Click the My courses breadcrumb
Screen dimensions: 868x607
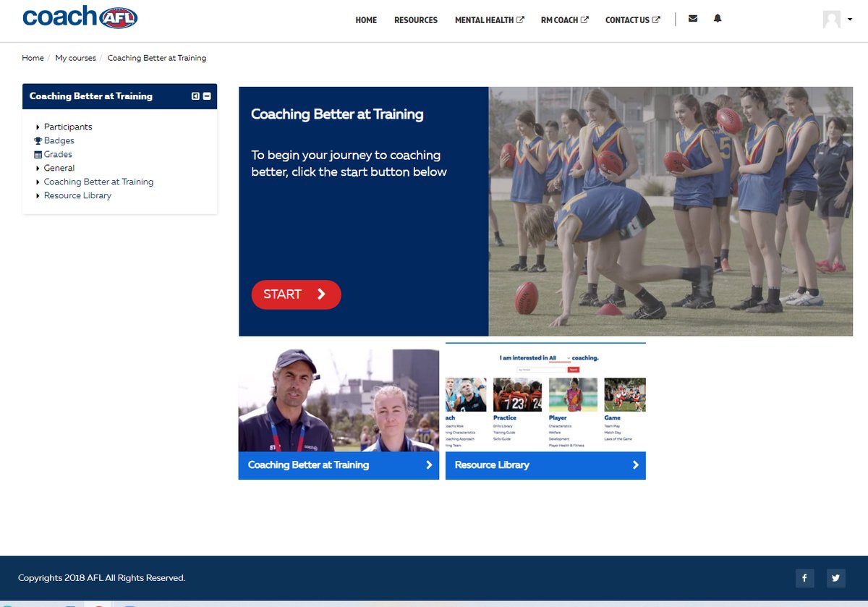coord(75,58)
